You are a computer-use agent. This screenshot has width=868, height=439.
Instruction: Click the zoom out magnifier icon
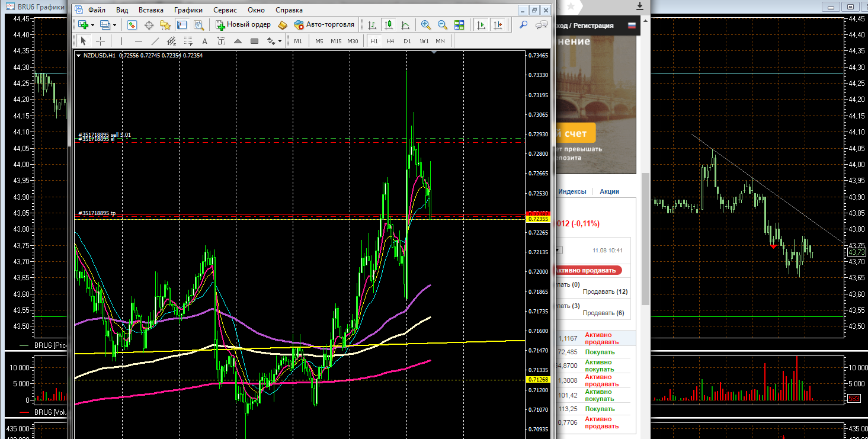click(442, 24)
